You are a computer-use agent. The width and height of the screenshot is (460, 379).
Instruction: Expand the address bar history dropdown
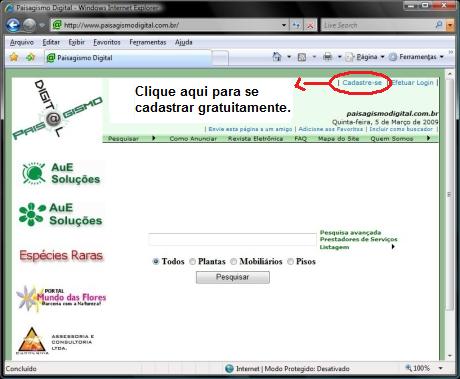click(284, 25)
